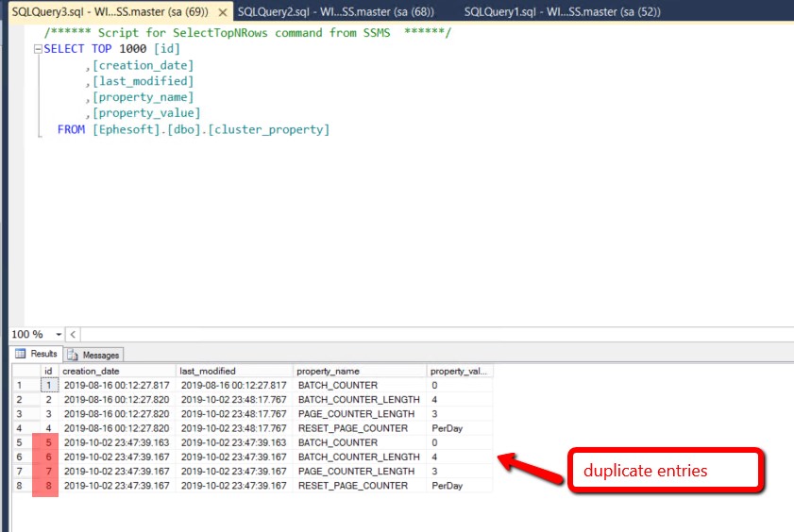
Task: Select the id column header
Action: click(x=49, y=372)
